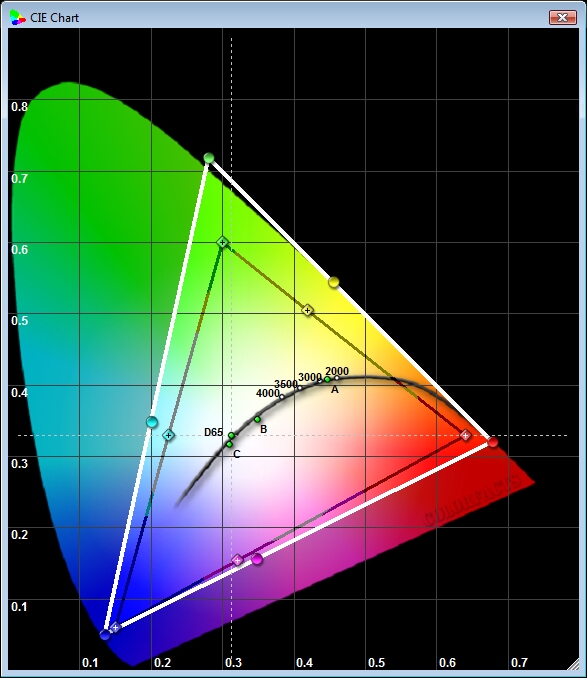Image resolution: width=587 pixels, height=678 pixels.
Task: Select the yellow target diamond marker
Action: (x=307, y=310)
